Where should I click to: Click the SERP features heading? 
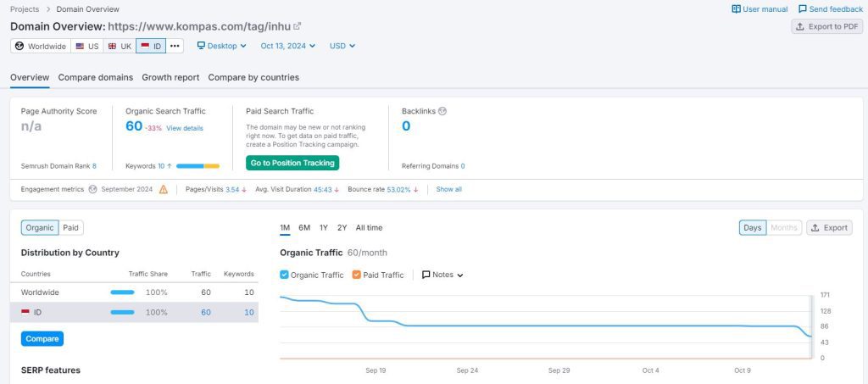click(50, 370)
